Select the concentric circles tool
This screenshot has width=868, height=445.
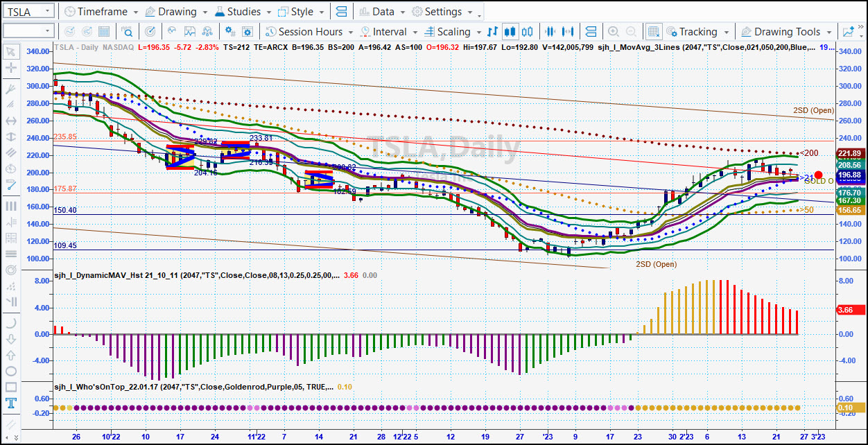(11, 270)
